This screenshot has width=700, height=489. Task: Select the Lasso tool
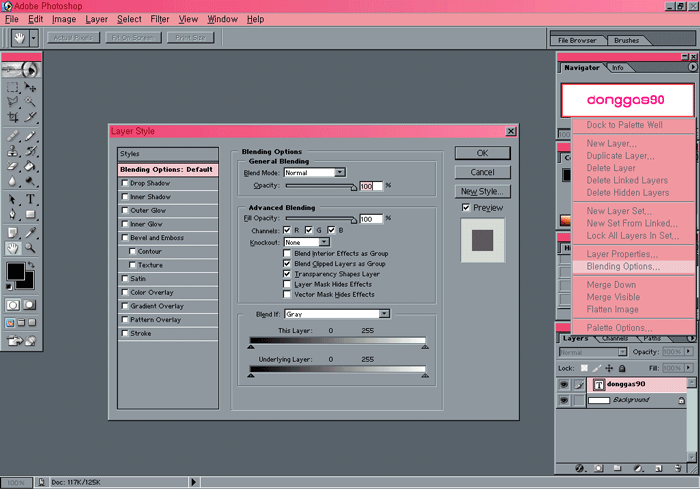(12, 102)
